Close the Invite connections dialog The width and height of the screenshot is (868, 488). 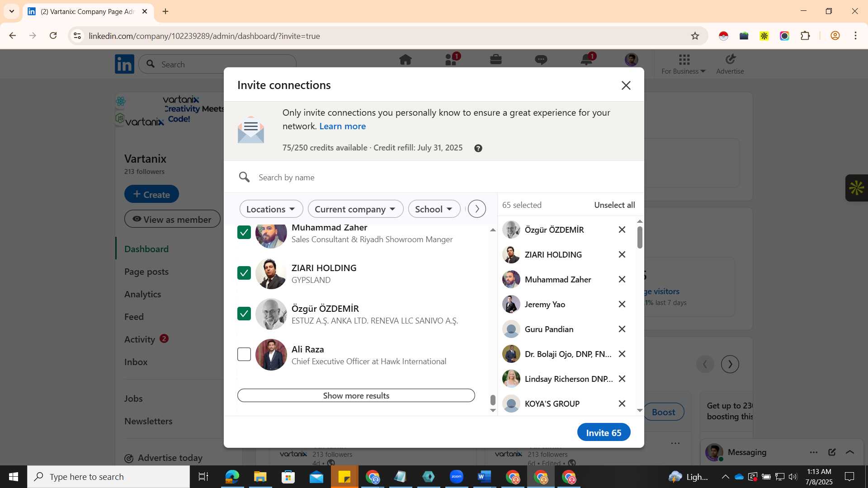(x=626, y=85)
